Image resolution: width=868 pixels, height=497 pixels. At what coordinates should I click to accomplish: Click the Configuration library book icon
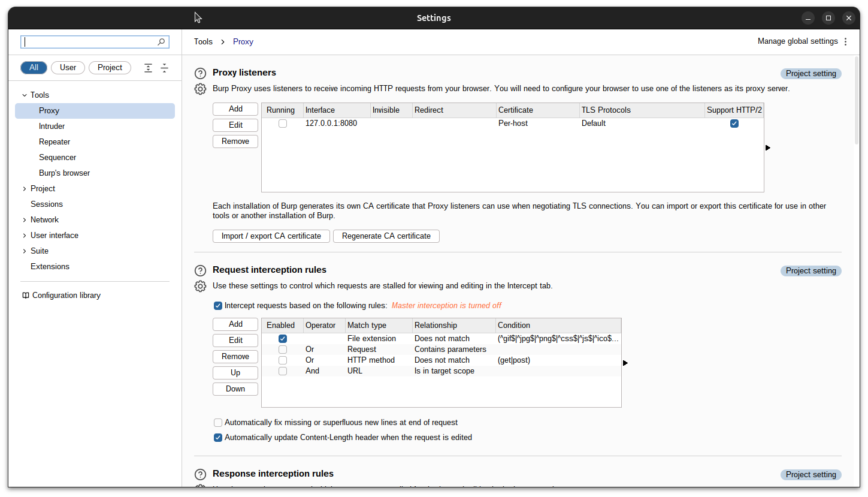point(26,296)
